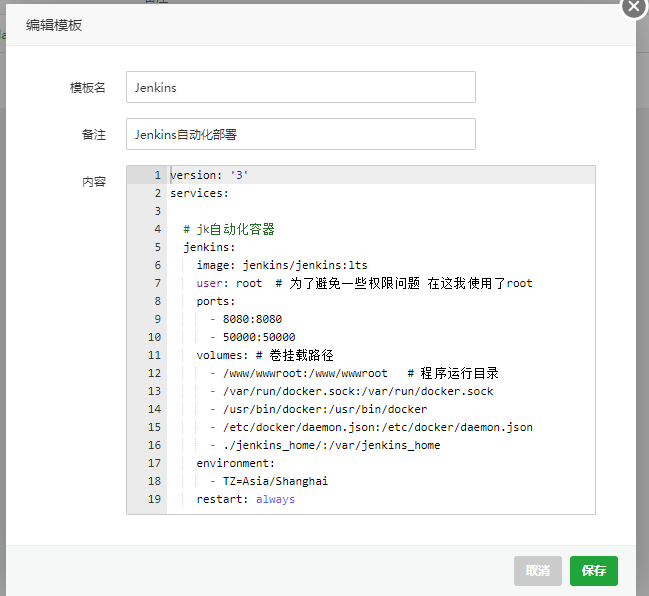Cancel editing with the 取消 button
Viewport: 649px width, 596px height.
tap(538, 571)
